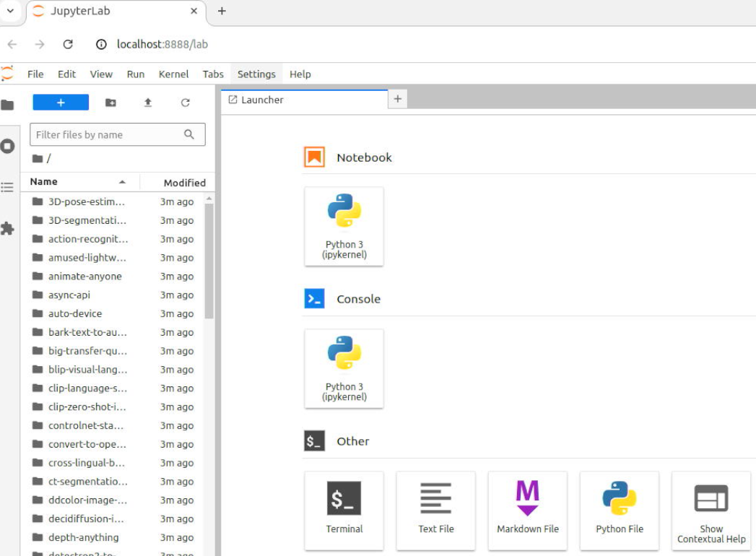Select decidiffusion-i... folder

[113, 519]
